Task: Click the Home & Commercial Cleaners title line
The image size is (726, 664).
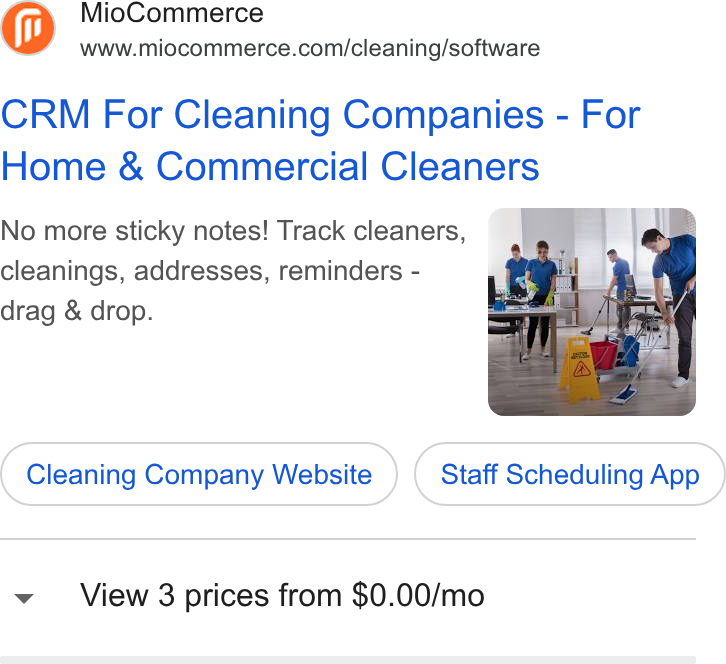Action: point(270,167)
